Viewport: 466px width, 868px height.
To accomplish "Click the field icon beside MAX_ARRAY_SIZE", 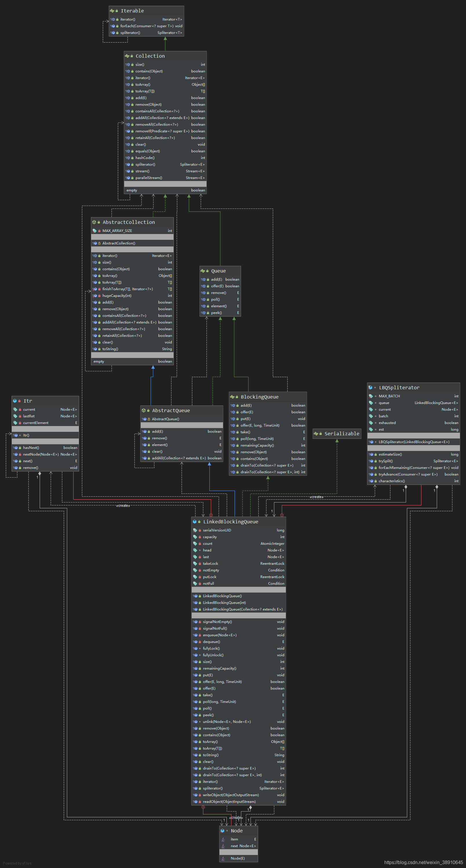I will click(x=94, y=231).
